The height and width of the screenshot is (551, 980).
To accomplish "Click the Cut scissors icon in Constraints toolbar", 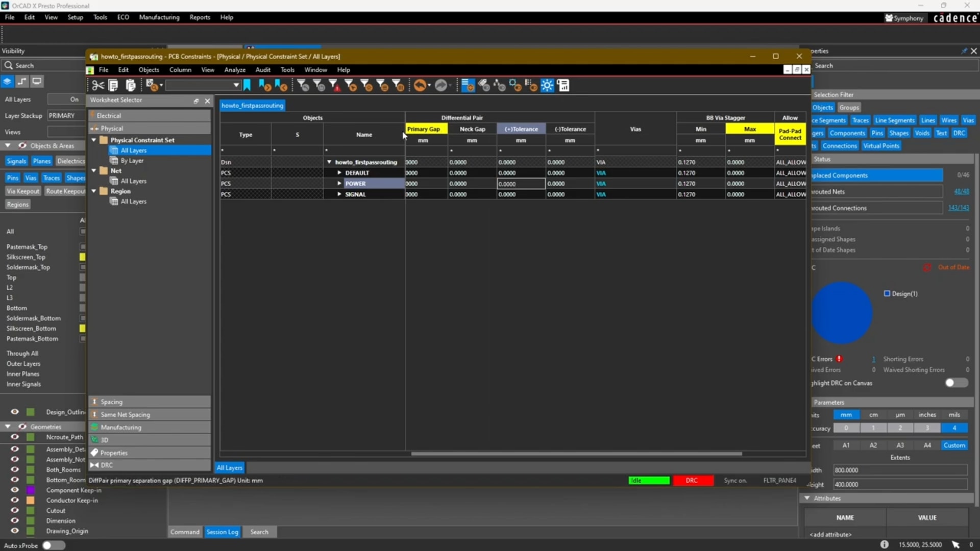I will click(97, 85).
